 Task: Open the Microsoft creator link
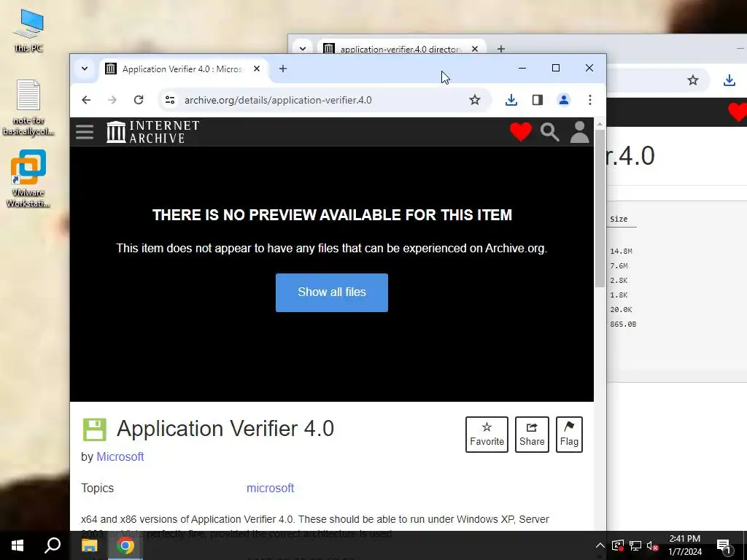pyautogui.click(x=120, y=456)
